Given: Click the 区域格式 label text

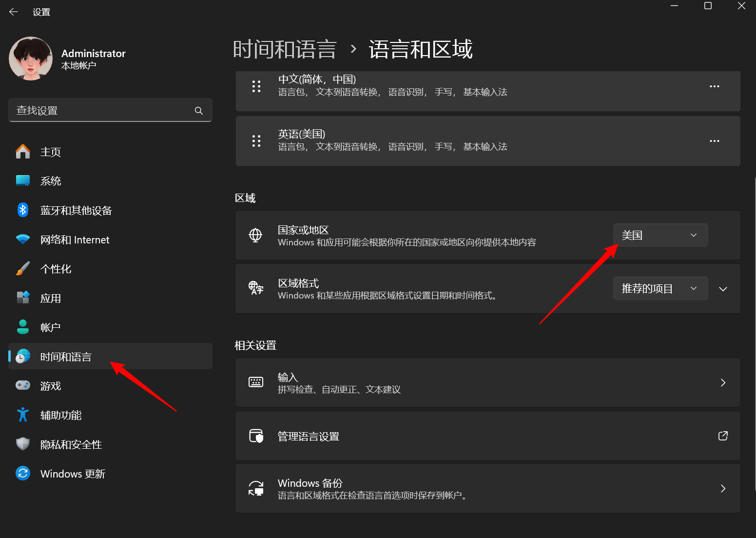Looking at the screenshot, I should click(298, 283).
